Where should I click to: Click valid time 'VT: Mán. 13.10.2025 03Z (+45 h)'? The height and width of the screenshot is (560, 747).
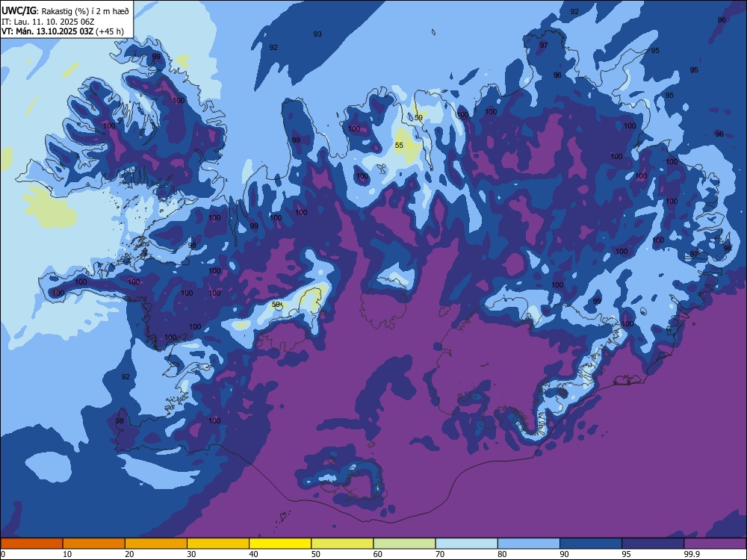[63, 31]
